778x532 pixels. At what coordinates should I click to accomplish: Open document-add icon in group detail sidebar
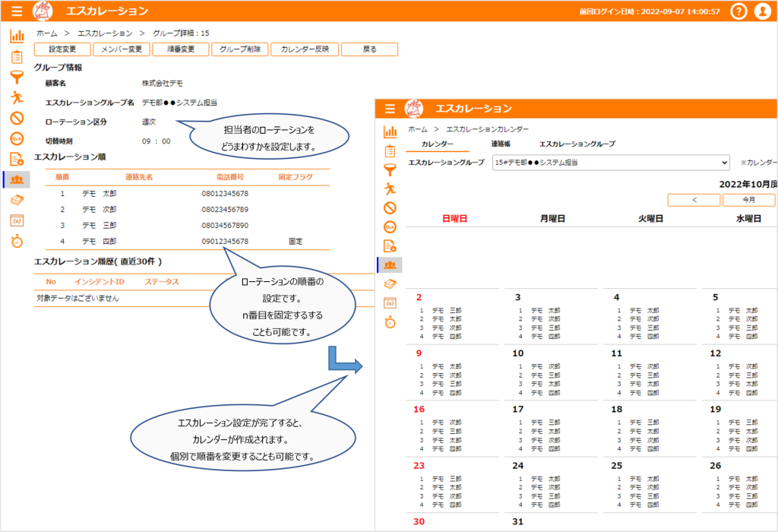17,159
